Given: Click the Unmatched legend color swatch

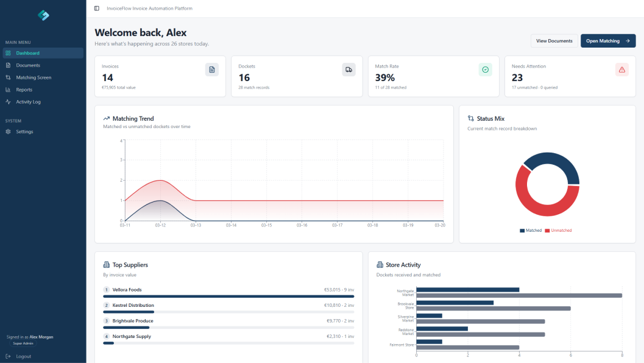Looking at the screenshot, I should pos(547,231).
